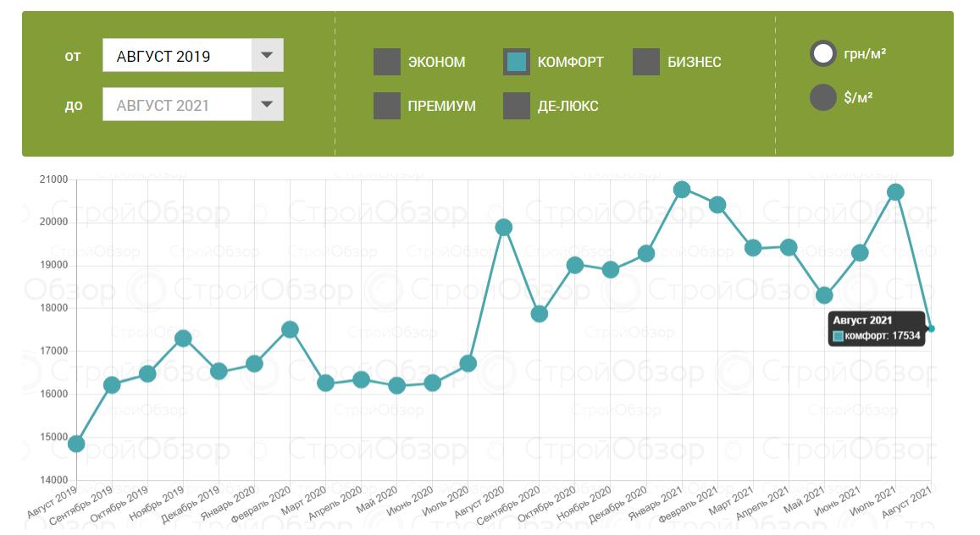Screen dimensions: 980x535
Task: Click the September 2020 data point
Action: pos(540,314)
